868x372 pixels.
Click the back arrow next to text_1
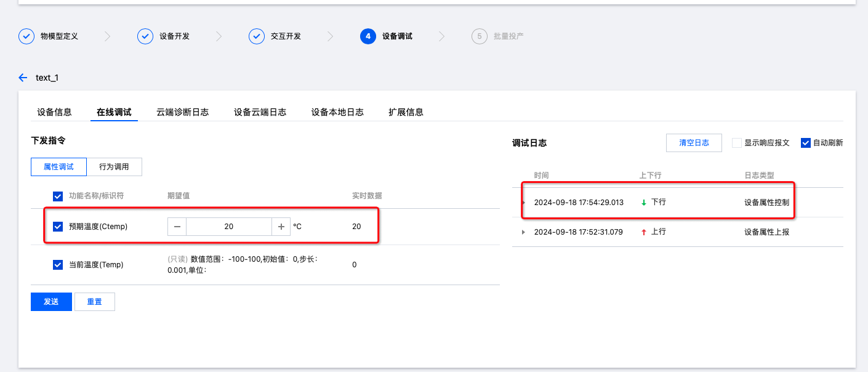click(23, 78)
